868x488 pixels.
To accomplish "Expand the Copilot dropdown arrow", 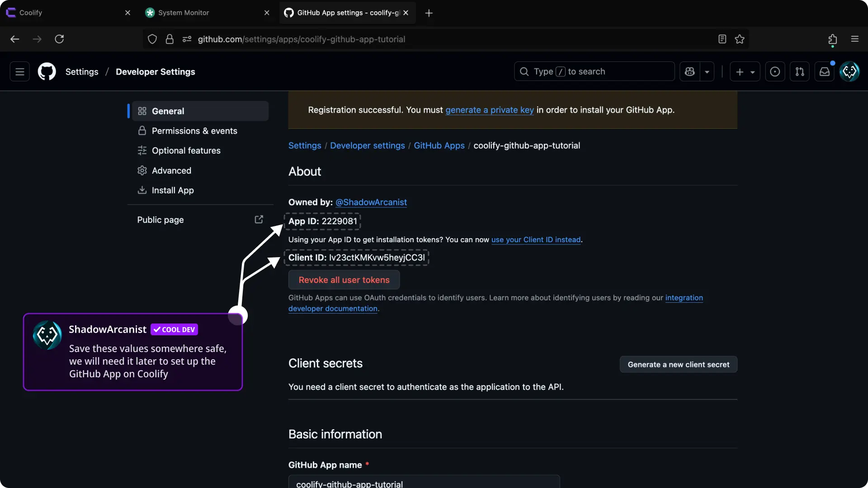I will click(707, 71).
